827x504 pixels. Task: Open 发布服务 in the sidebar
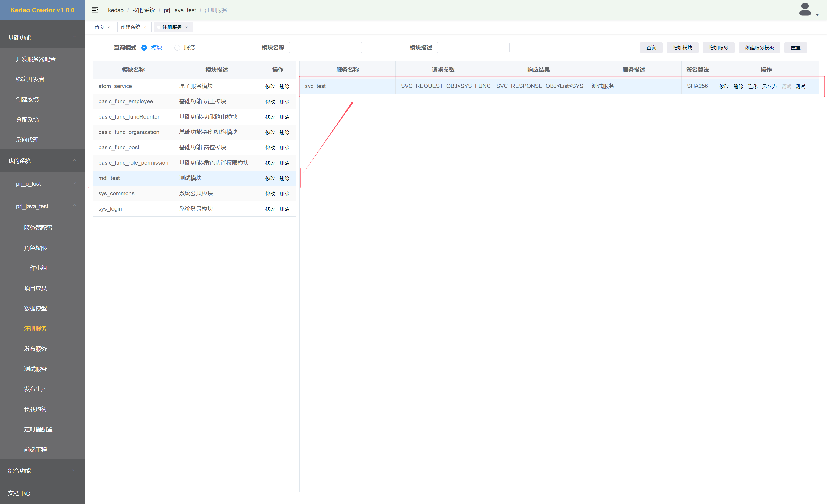click(x=35, y=349)
